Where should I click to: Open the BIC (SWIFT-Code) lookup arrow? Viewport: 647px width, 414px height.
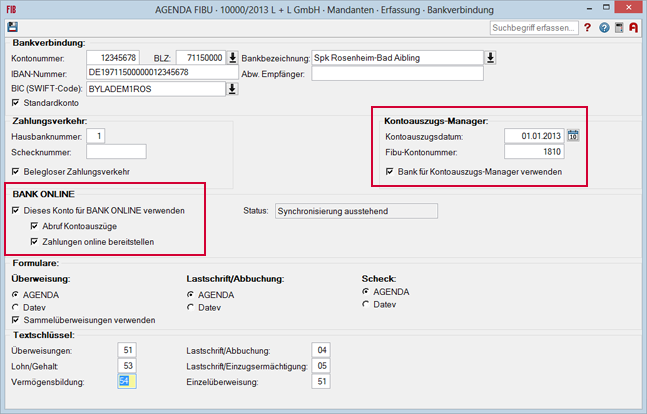click(232, 89)
